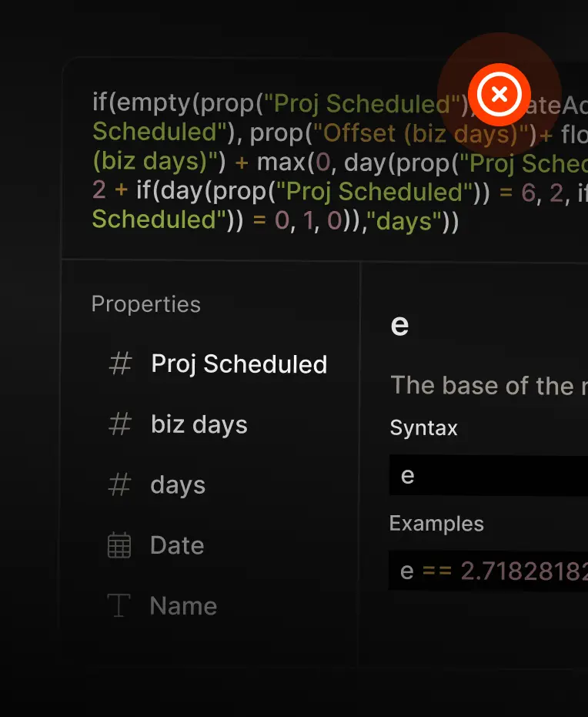Click the Syntax code box containing e
Viewport: 588px width, 717px height.
point(489,475)
